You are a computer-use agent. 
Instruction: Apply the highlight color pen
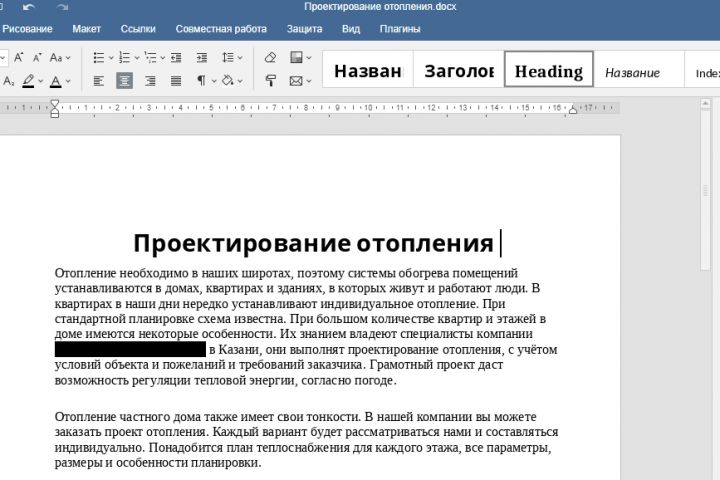click(28, 81)
